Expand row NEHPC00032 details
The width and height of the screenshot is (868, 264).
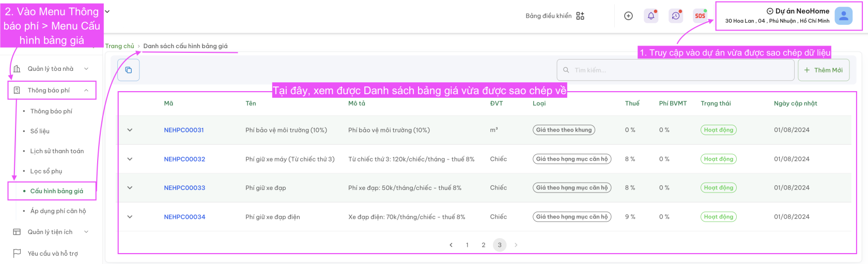pos(130,159)
